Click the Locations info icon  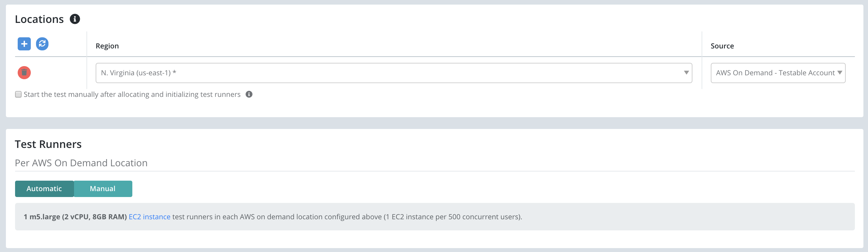click(x=75, y=19)
